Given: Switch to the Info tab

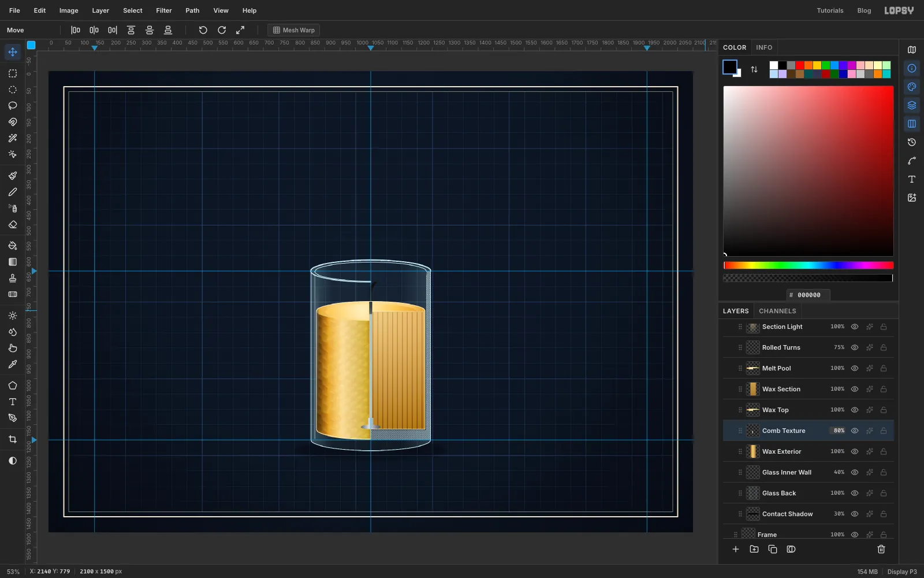Looking at the screenshot, I should tap(764, 47).
